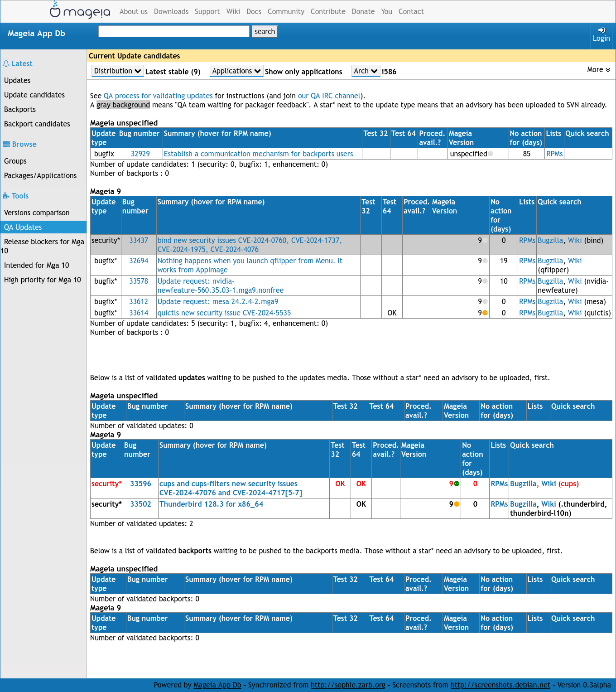The height and width of the screenshot is (692, 616).
Task: Click status dot in bug 33437 row
Action: point(485,240)
